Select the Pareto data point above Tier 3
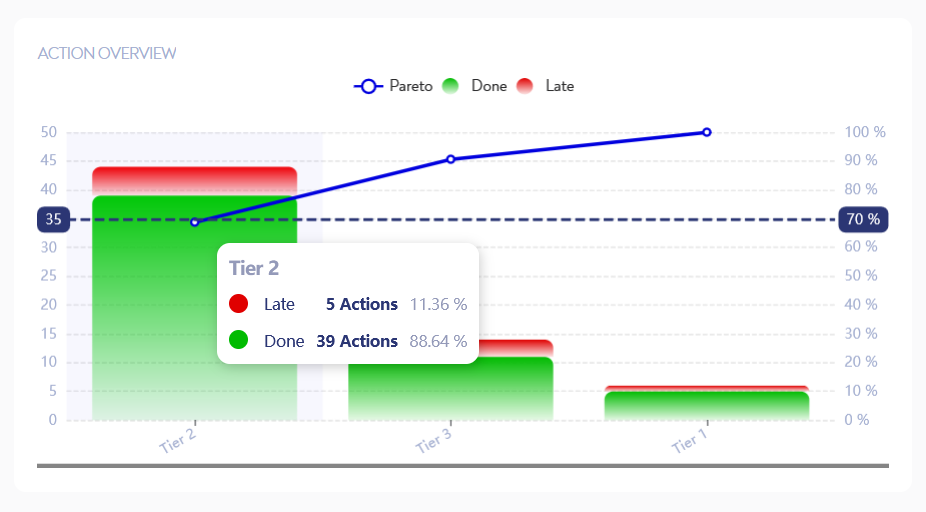The height and width of the screenshot is (512, 926). [451, 159]
